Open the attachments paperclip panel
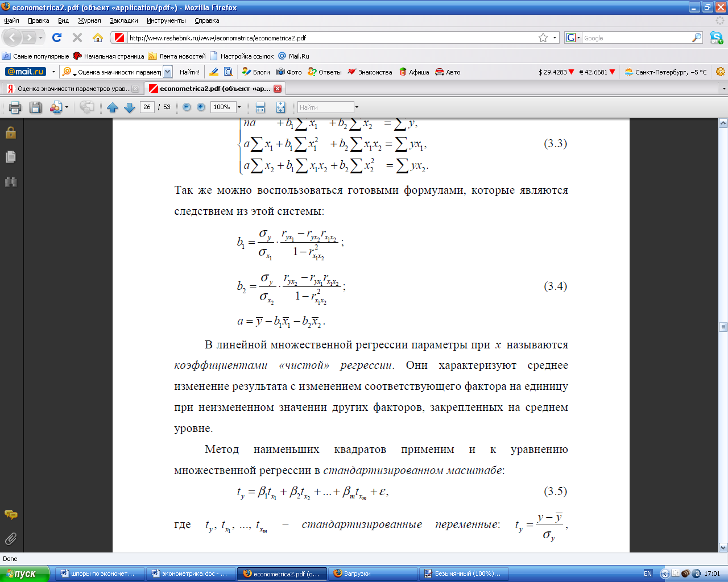 (11, 538)
